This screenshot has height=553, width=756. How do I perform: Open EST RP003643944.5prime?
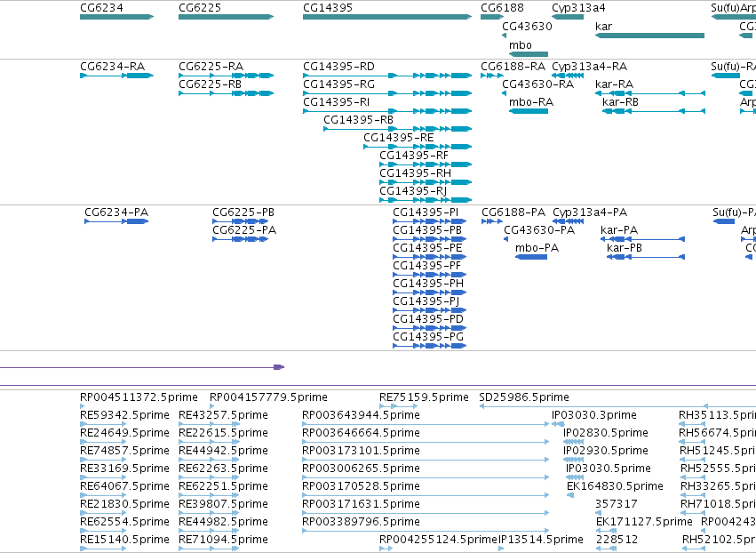(x=361, y=415)
